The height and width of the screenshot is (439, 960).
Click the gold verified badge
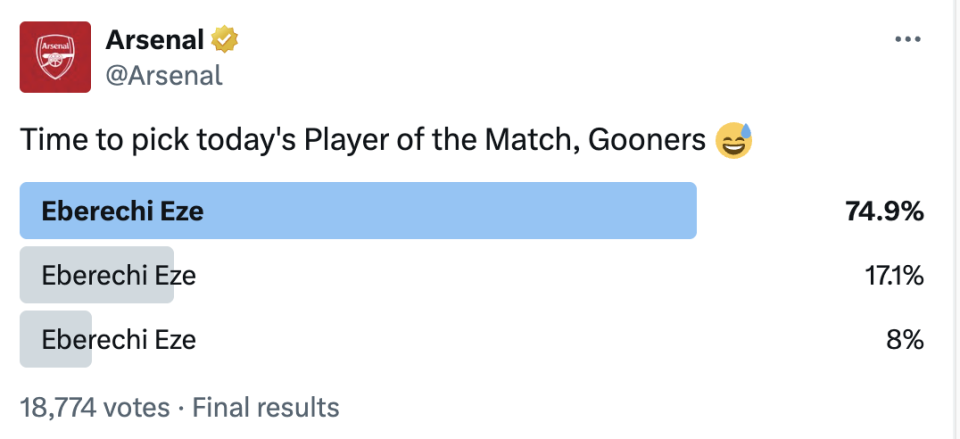click(x=224, y=40)
